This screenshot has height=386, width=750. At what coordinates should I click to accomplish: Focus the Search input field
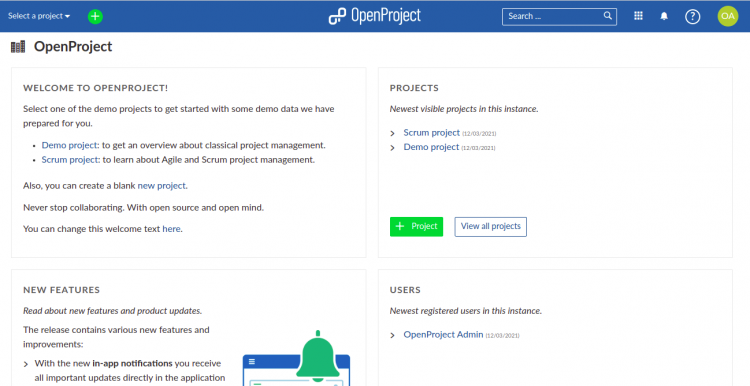pos(559,16)
